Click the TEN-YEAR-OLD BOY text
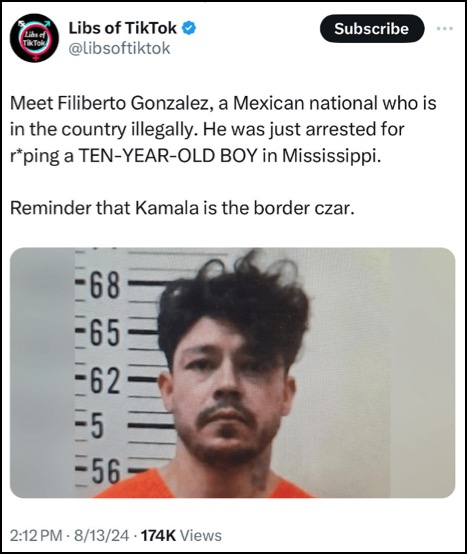 (x=167, y=156)
